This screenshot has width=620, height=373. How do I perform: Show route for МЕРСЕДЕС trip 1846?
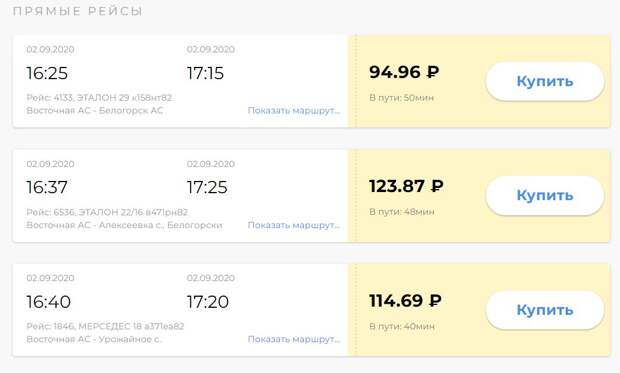coord(294,339)
